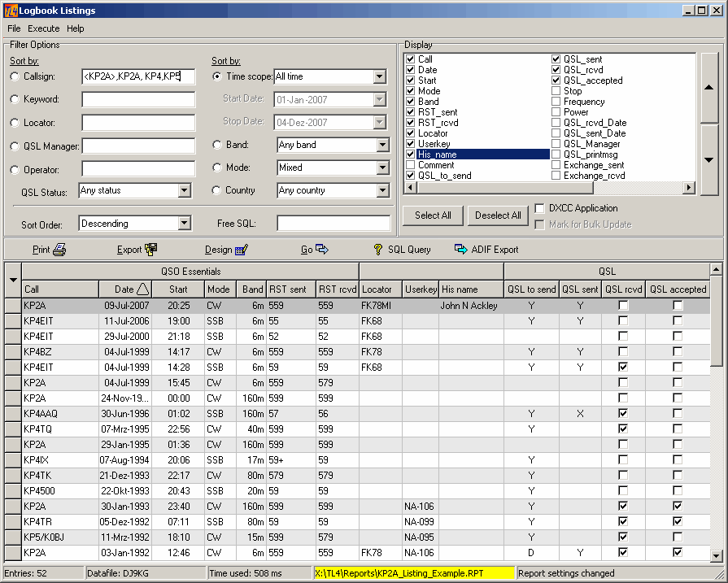Image resolution: width=728 pixels, height=583 pixels.
Task: Click inside the Free SQL input field
Action: click(333, 224)
